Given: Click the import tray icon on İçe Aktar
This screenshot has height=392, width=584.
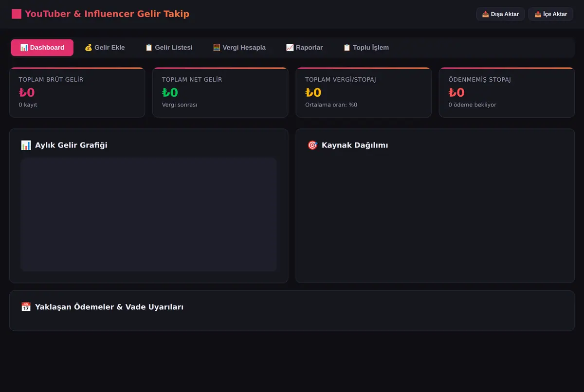Looking at the screenshot, I should click(538, 14).
